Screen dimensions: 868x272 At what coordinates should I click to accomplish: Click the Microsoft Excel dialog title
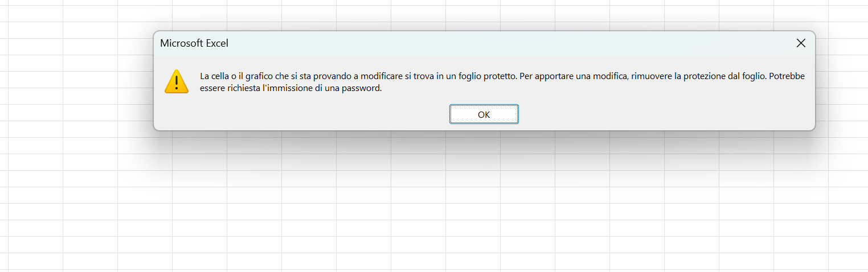coord(194,43)
